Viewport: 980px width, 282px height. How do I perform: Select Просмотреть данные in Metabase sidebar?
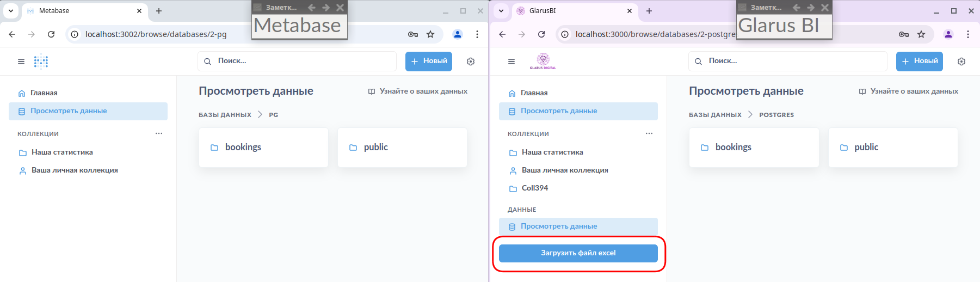pos(88,111)
